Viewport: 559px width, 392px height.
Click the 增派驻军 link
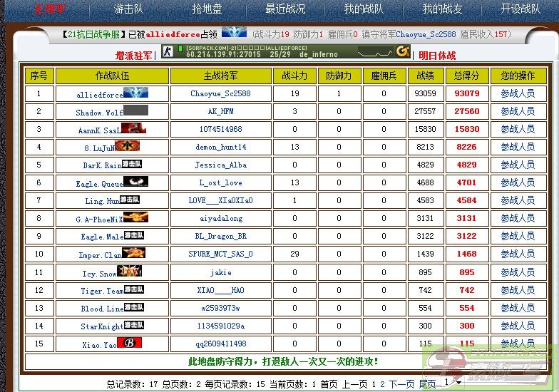(x=134, y=56)
